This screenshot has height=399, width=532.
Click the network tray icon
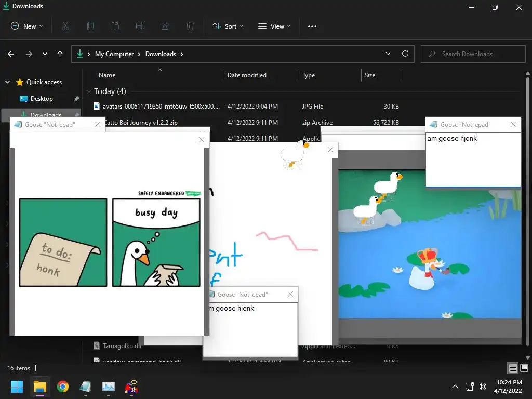(470, 387)
